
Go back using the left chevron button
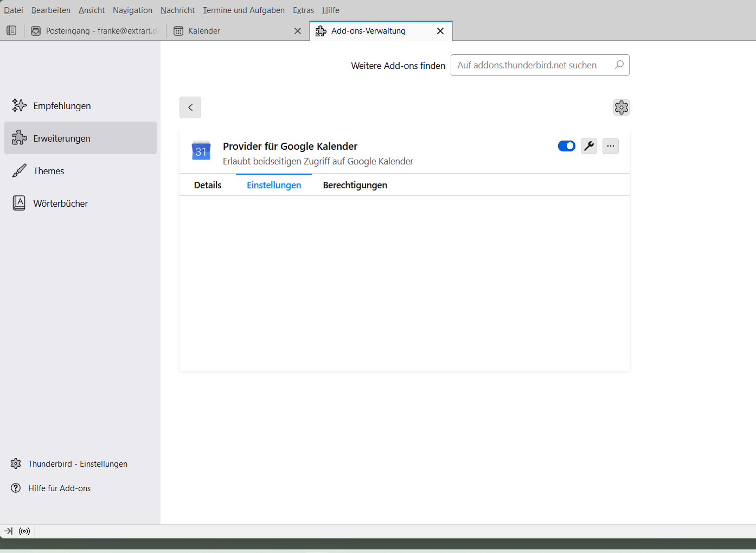pos(190,107)
